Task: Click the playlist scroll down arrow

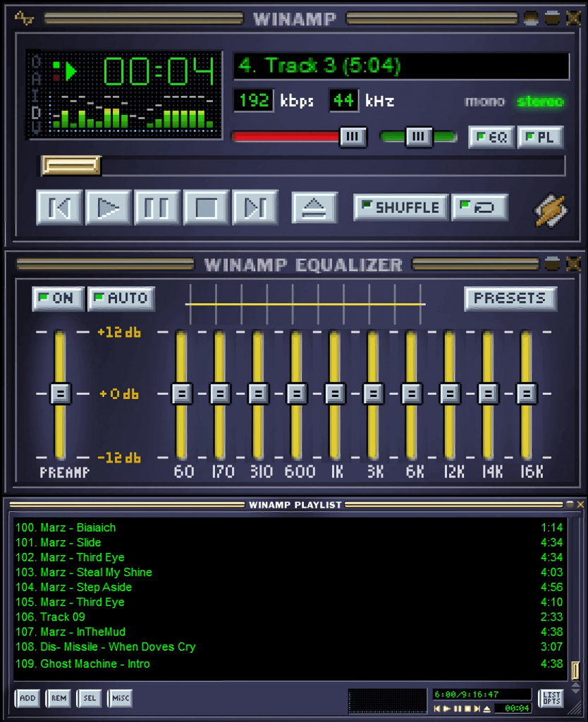Action: (x=575, y=692)
